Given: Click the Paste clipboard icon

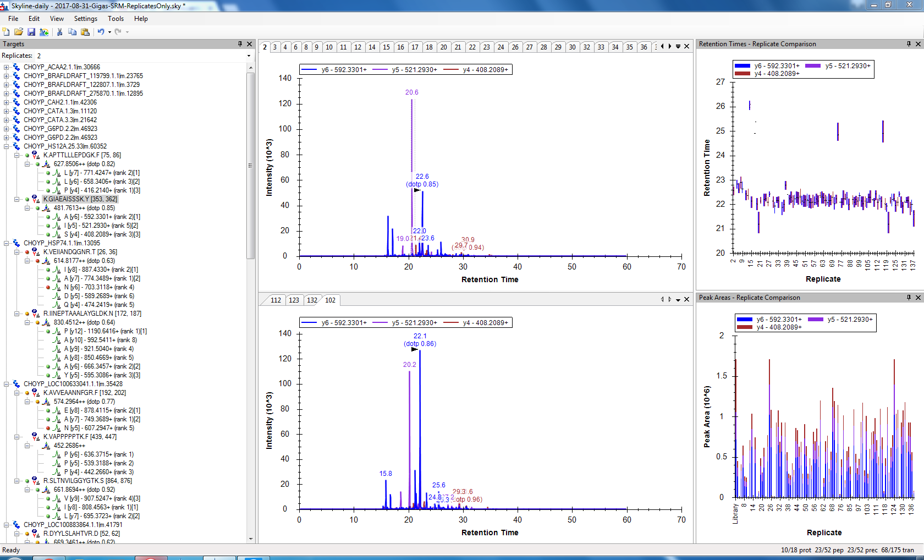Looking at the screenshot, I should (x=85, y=32).
